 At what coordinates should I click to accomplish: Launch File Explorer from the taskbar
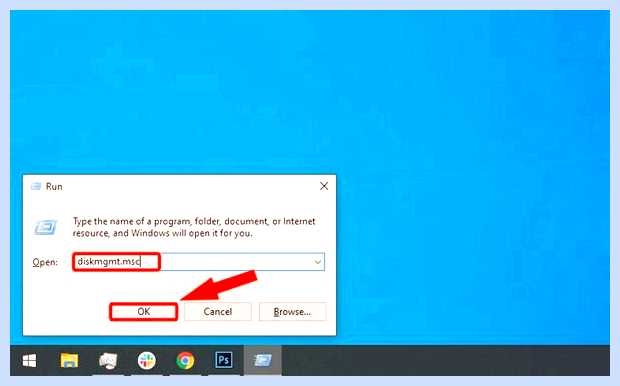pos(69,360)
